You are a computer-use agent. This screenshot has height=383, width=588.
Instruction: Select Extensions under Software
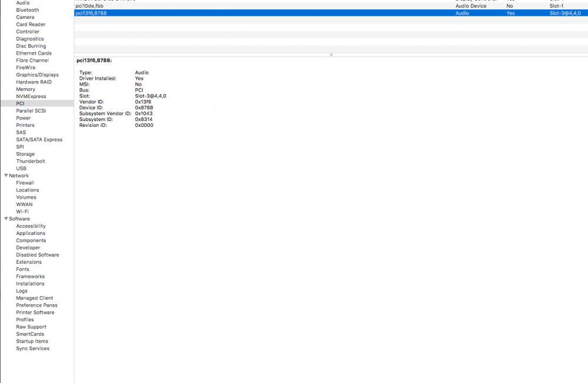pos(29,262)
